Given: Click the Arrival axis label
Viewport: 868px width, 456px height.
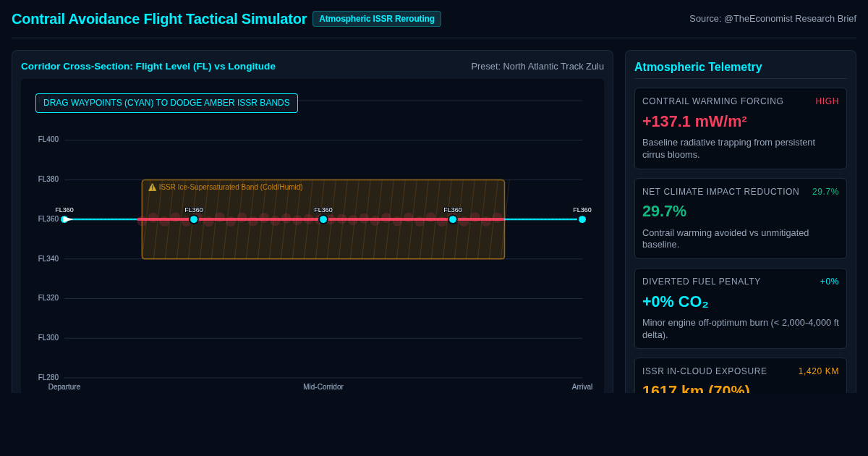Looking at the screenshot, I should tap(582, 387).
